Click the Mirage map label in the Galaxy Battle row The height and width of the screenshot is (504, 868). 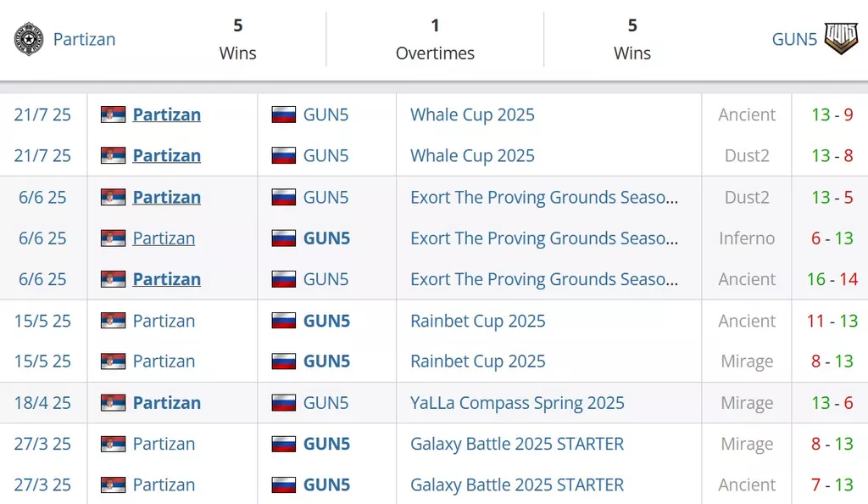747,445
